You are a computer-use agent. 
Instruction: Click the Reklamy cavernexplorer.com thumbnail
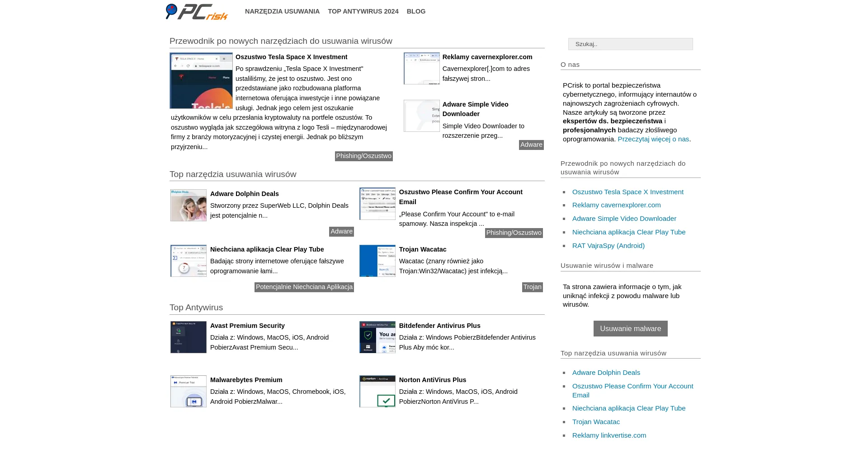(422, 68)
